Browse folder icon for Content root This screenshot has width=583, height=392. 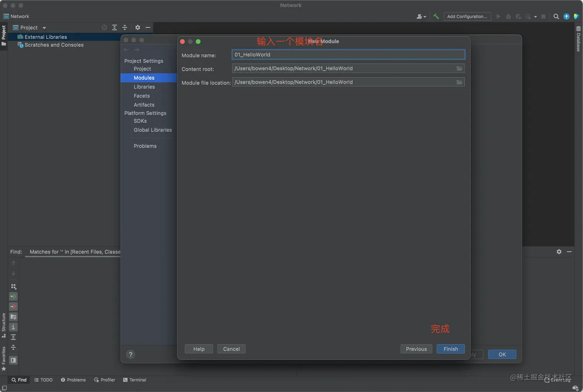point(459,68)
